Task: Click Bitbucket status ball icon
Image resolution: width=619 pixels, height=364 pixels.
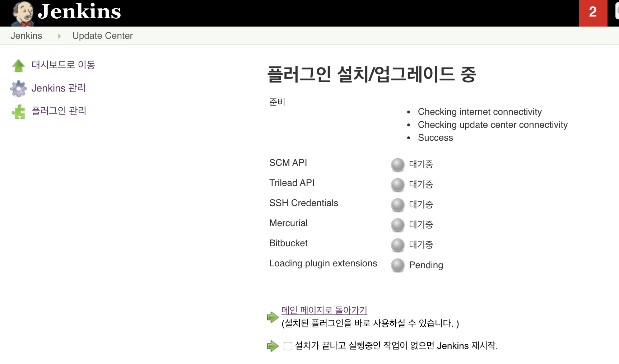Action: pos(397,245)
